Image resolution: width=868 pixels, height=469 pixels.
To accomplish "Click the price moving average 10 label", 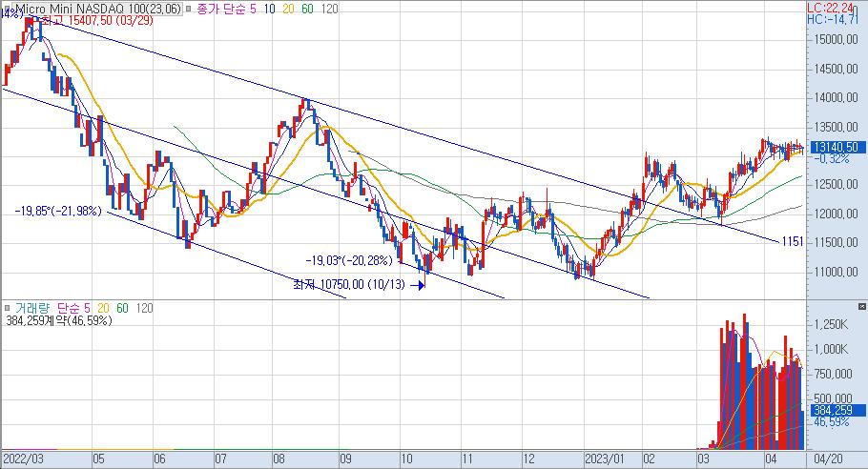I will (x=270, y=9).
